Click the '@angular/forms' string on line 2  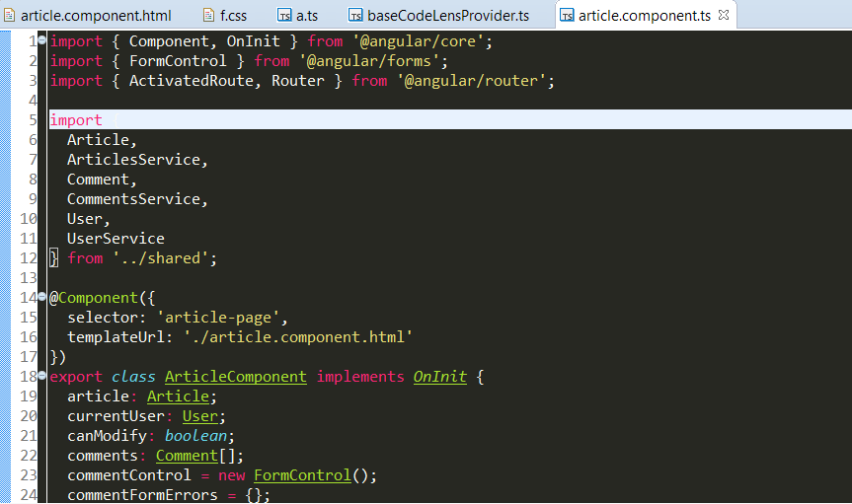(369, 61)
